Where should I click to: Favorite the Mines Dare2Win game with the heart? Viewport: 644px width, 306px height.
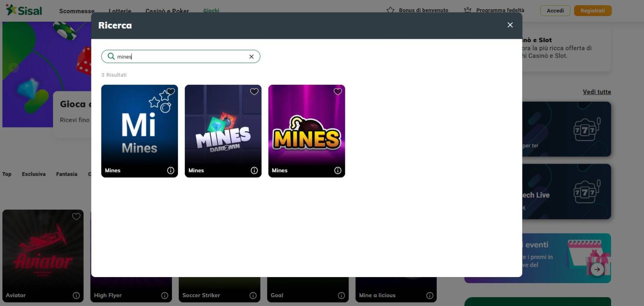point(254,92)
